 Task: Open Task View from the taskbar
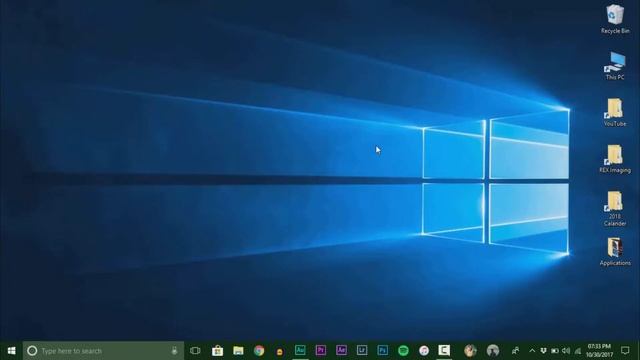pyautogui.click(x=195, y=351)
